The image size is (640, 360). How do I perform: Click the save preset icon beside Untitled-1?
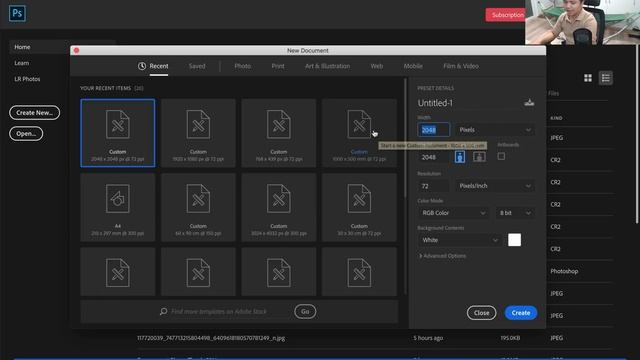529,103
